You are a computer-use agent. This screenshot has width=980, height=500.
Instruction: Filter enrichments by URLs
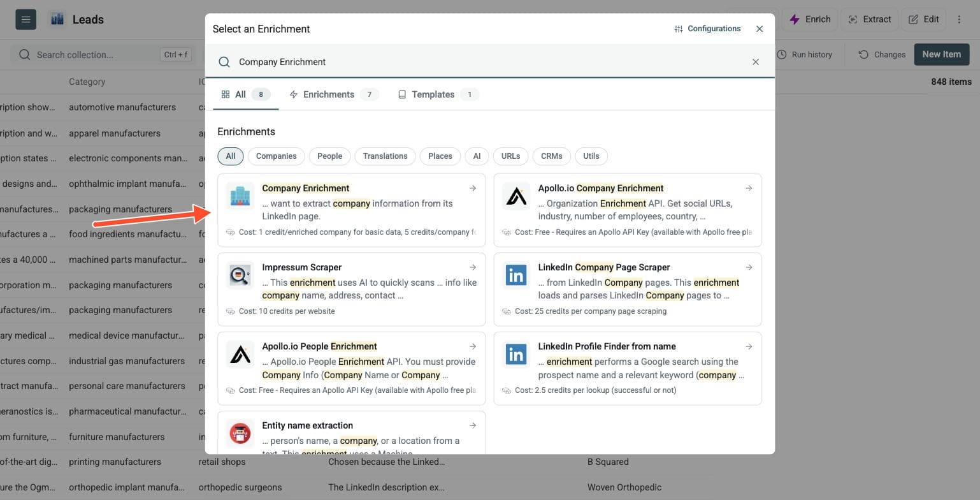click(510, 156)
